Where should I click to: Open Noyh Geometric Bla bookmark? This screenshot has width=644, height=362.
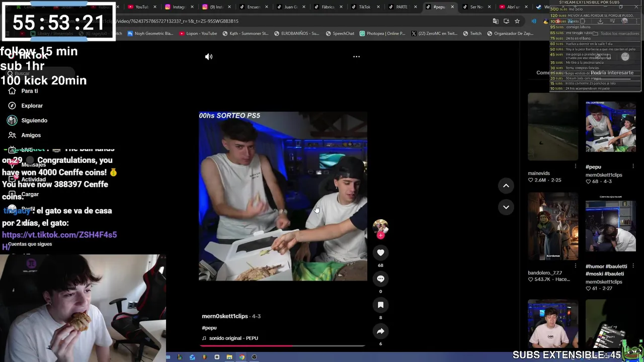150,34
